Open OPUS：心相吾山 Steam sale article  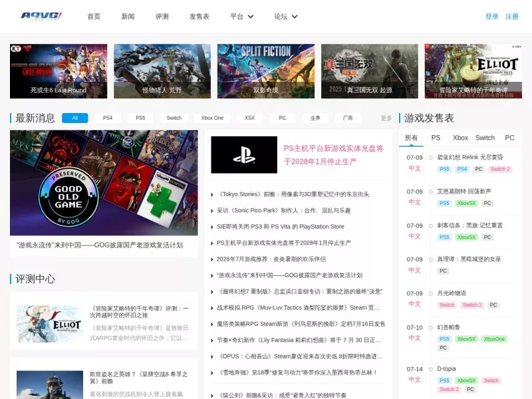(x=300, y=356)
